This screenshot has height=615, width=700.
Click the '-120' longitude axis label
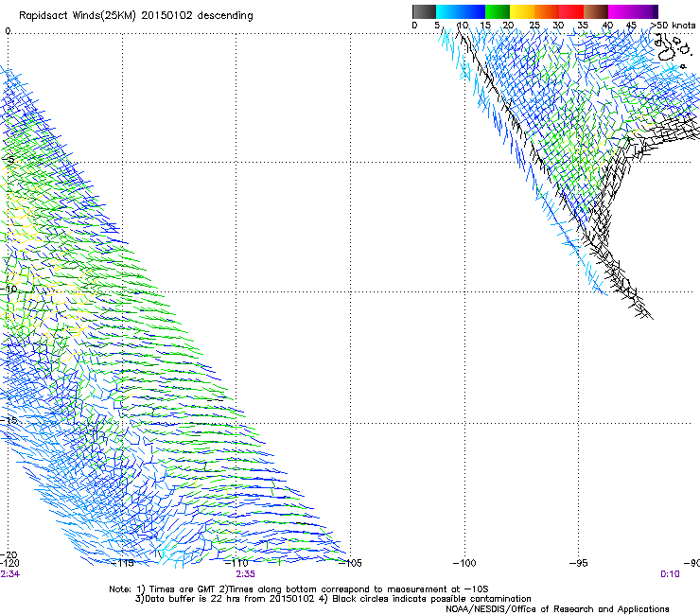pyautogui.click(x=9, y=563)
